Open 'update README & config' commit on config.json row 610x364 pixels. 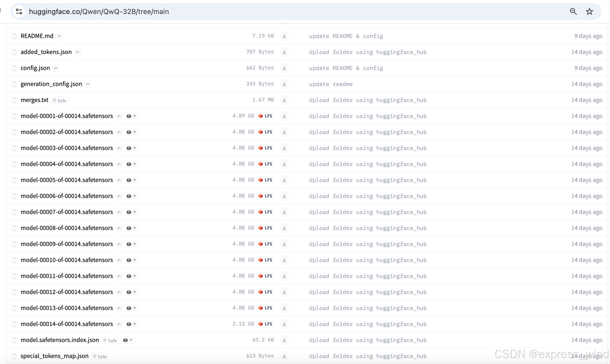coord(346,68)
